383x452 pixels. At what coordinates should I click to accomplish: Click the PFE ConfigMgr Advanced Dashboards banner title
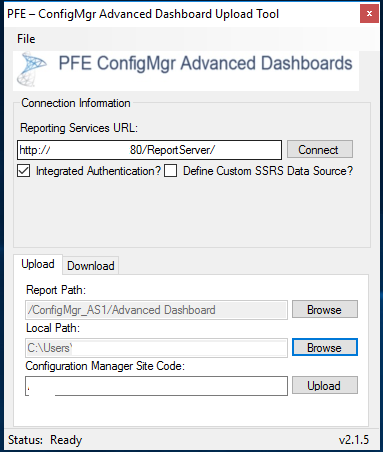[205, 63]
